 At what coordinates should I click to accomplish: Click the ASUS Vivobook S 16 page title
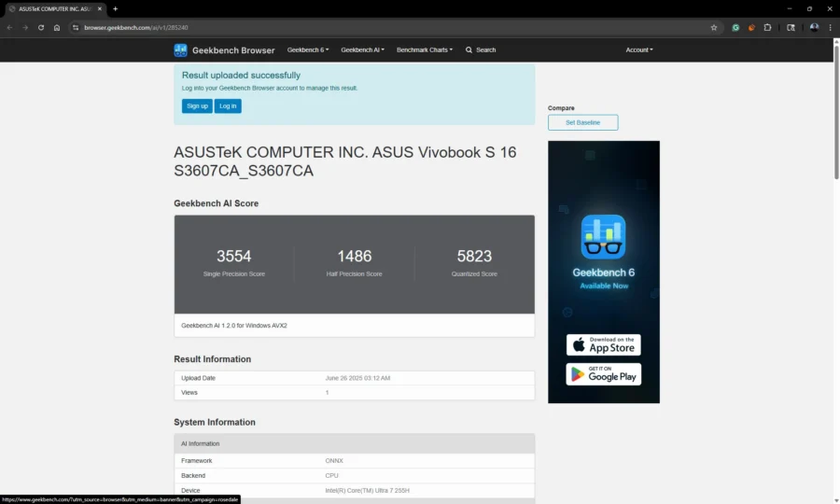pyautogui.click(x=345, y=161)
